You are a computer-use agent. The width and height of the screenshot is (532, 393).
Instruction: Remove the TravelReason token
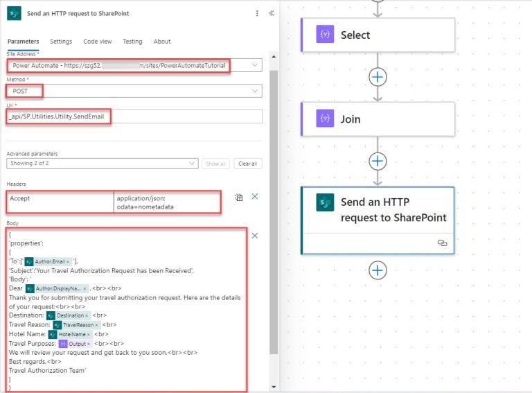[96, 325]
